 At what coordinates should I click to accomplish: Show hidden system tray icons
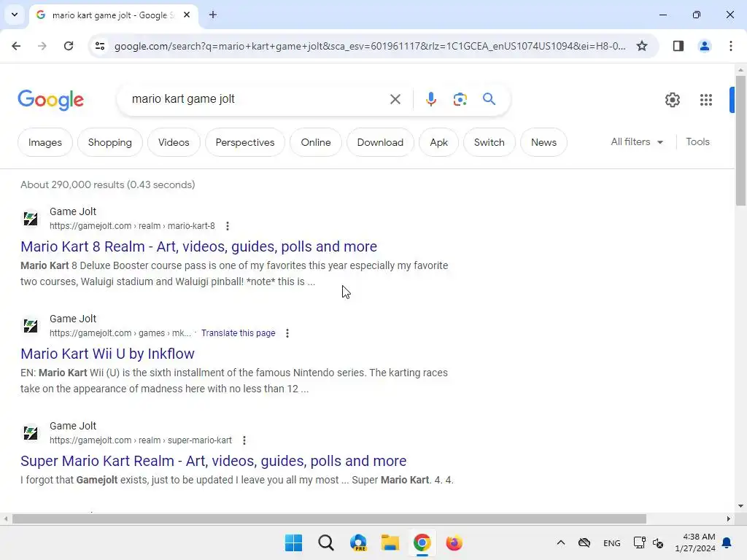[x=561, y=542]
